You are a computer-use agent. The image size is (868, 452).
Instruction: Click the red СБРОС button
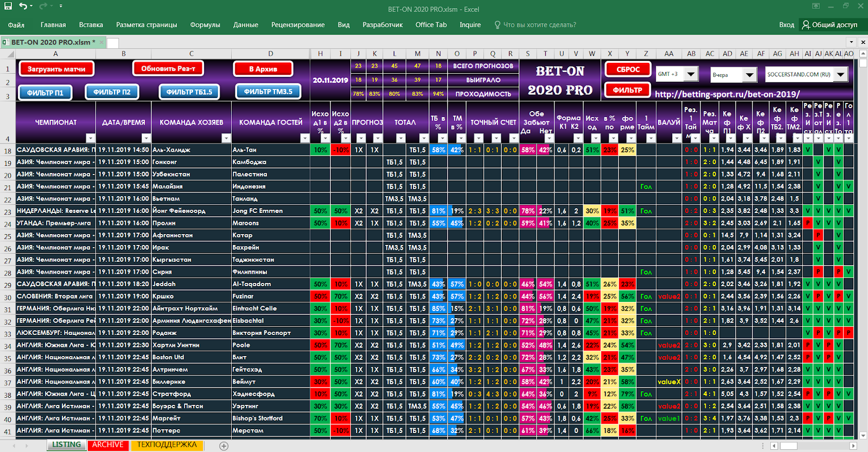click(x=628, y=69)
